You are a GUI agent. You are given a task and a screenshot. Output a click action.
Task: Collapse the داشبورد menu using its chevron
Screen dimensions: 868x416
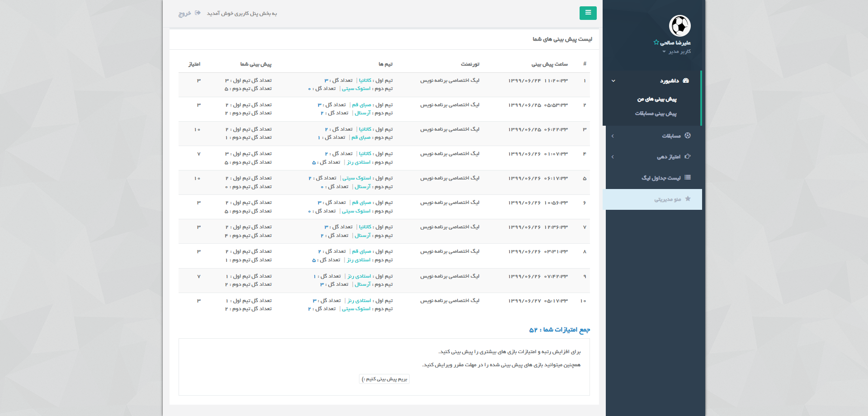(613, 81)
